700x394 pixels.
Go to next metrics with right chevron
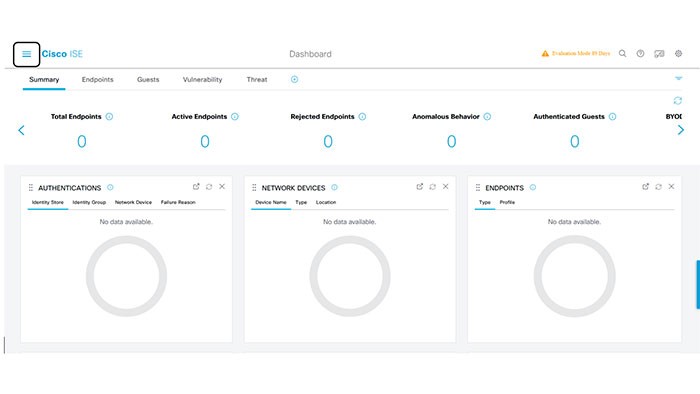click(680, 130)
